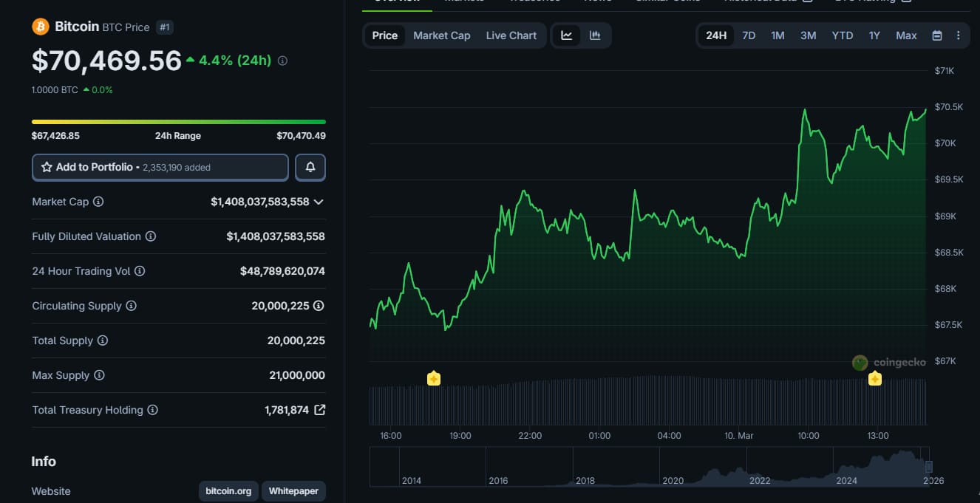Click the $67,426.85 range low value

55,136
